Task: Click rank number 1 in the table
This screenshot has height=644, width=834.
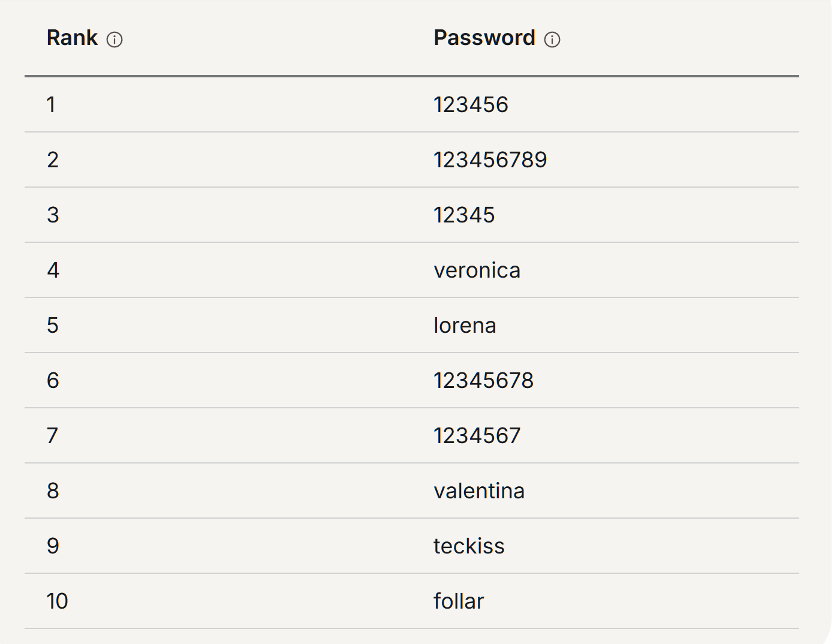Action: coord(52,105)
